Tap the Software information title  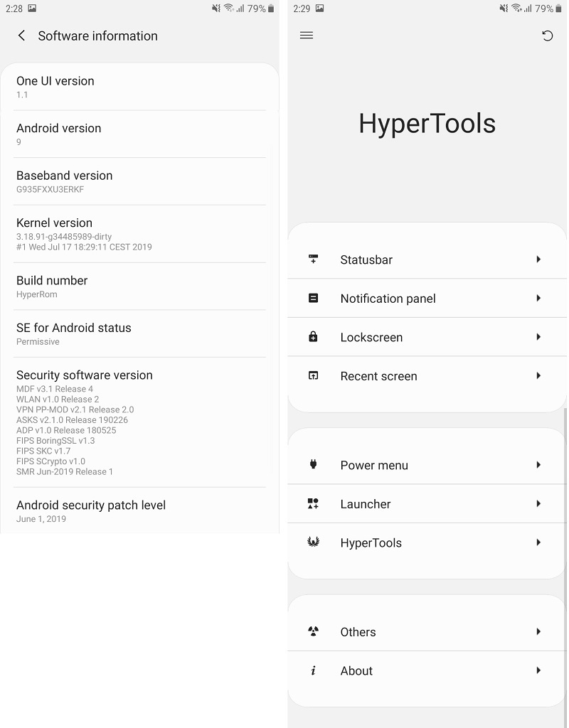coord(97,36)
